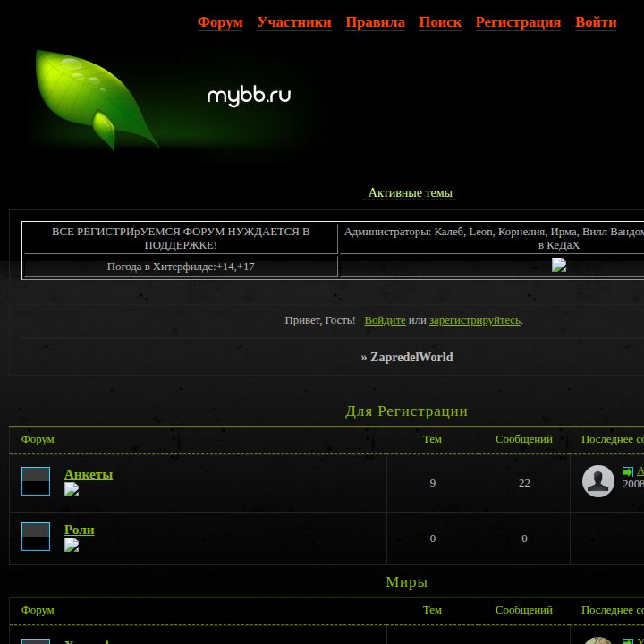
Task: Open the Анкеты forum
Action: [x=89, y=474]
